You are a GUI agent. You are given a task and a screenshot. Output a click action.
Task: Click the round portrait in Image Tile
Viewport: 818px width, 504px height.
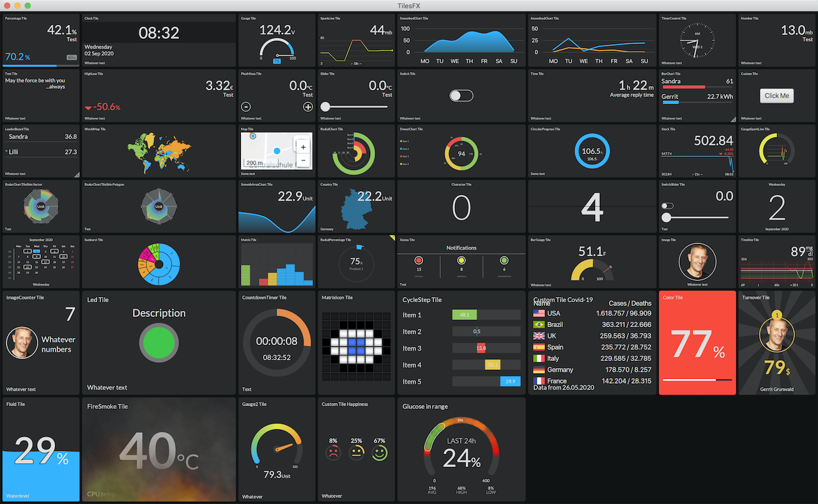point(697,263)
